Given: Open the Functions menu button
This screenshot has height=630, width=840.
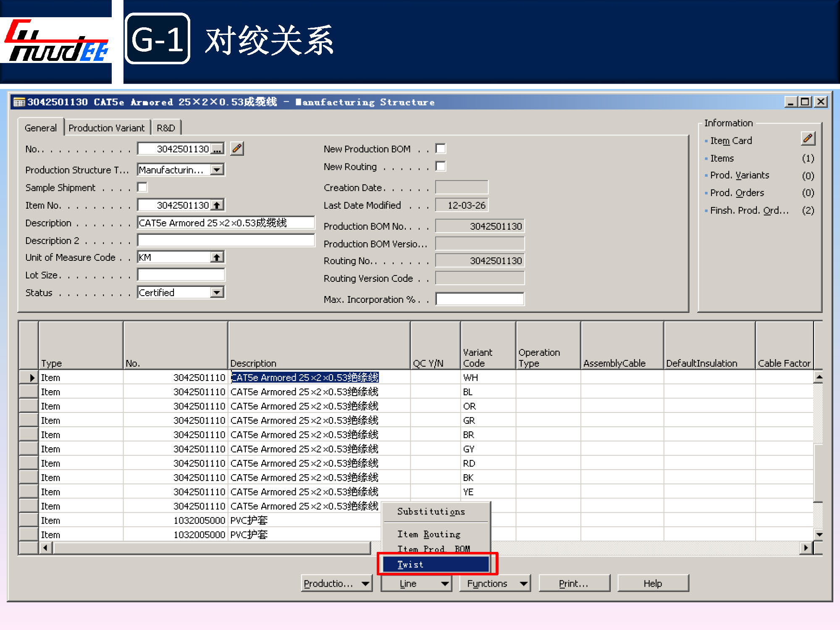Looking at the screenshot, I should 494,583.
